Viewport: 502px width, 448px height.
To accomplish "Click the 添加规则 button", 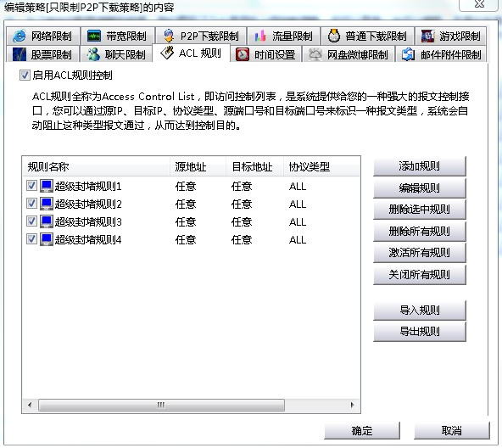I will [x=420, y=166].
